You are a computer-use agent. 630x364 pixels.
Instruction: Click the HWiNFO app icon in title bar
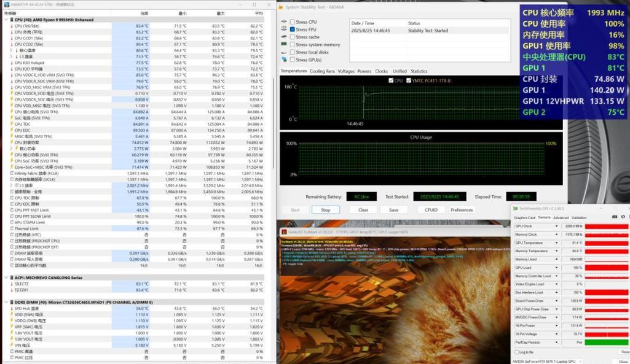tap(6, 4)
